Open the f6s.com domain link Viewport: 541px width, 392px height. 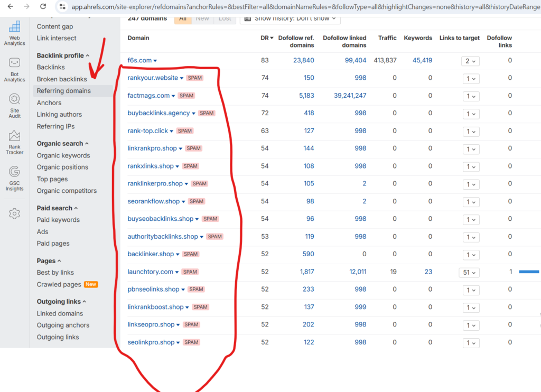[x=139, y=60]
